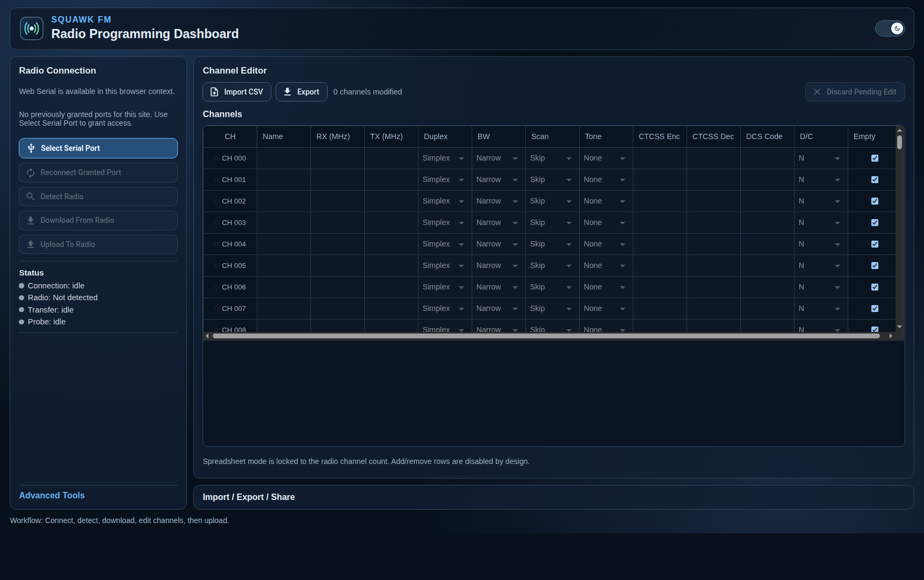Open the D/C dropdown for CH 001
Image resolution: width=924 pixels, height=580 pixels.
pos(820,180)
